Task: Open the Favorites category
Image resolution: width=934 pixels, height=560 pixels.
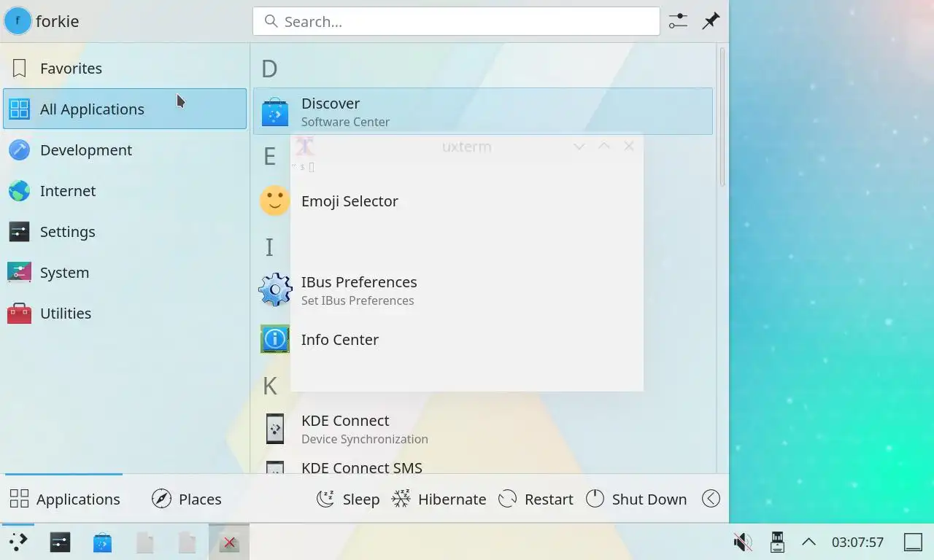Action: [x=124, y=69]
